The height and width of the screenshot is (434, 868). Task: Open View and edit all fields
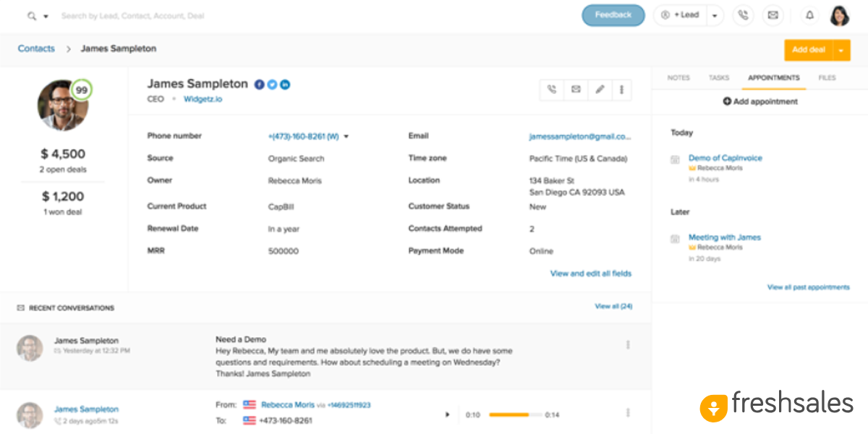[x=591, y=273]
